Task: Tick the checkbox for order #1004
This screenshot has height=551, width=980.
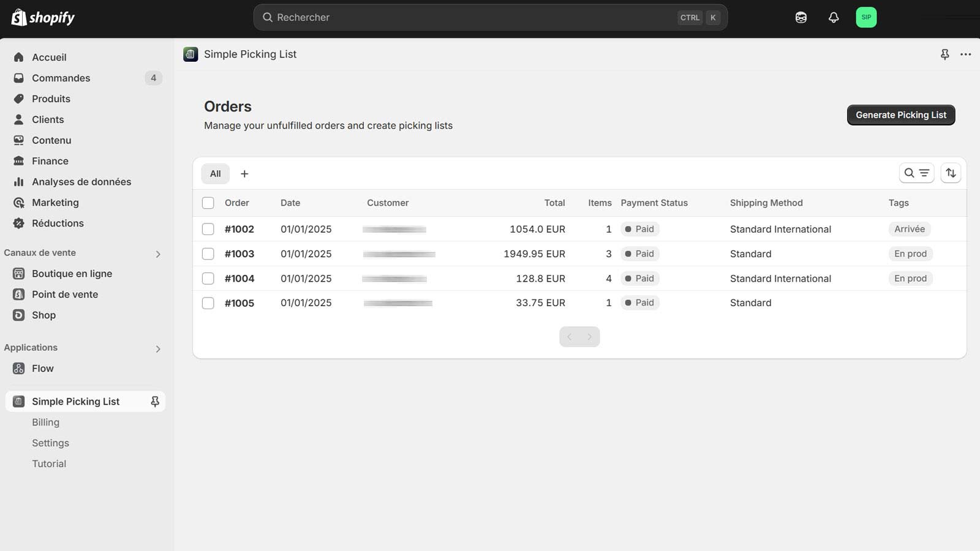Action: click(208, 279)
